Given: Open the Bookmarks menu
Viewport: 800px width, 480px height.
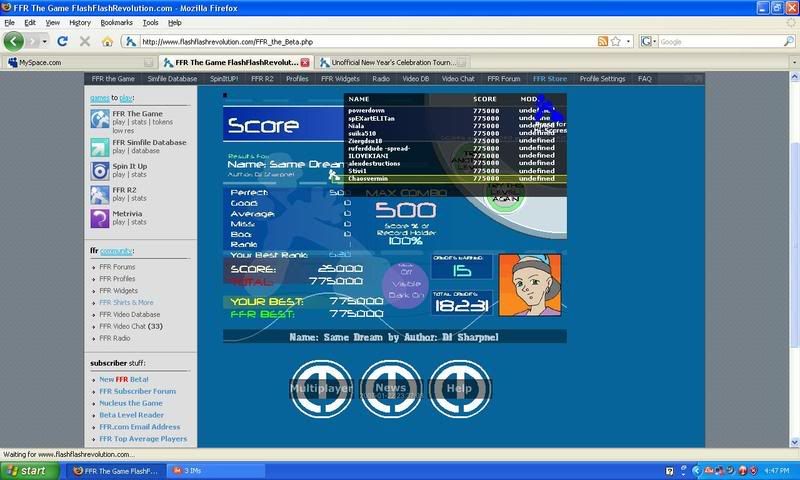Looking at the screenshot, I should [115, 22].
